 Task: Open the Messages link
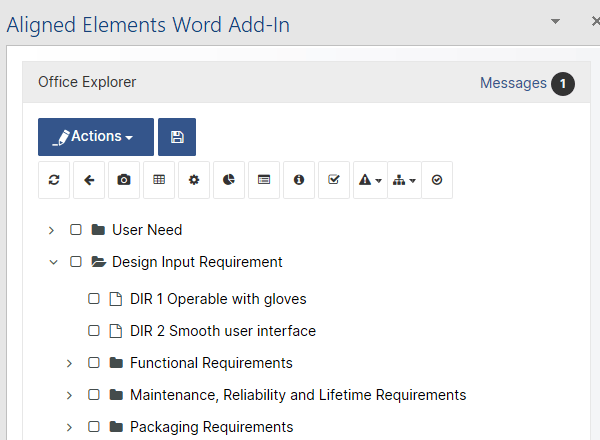(x=513, y=83)
